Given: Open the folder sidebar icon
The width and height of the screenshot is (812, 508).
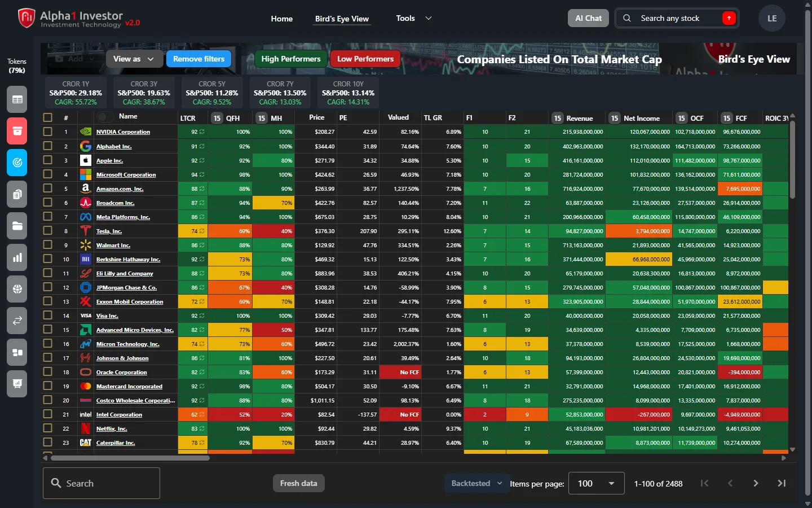Looking at the screenshot, I should coord(17,226).
